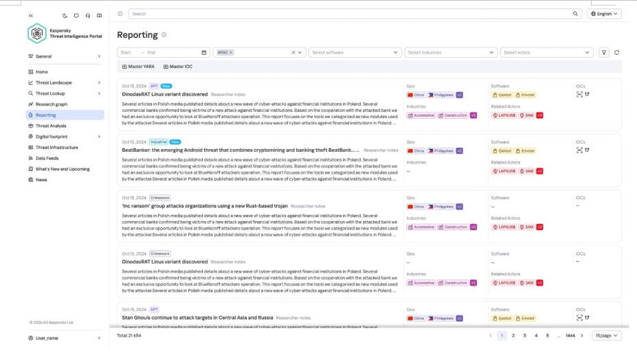This screenshot has height=364, width=637.
Task: Toggle dark mode moon icon
Action: click(65, 15)
